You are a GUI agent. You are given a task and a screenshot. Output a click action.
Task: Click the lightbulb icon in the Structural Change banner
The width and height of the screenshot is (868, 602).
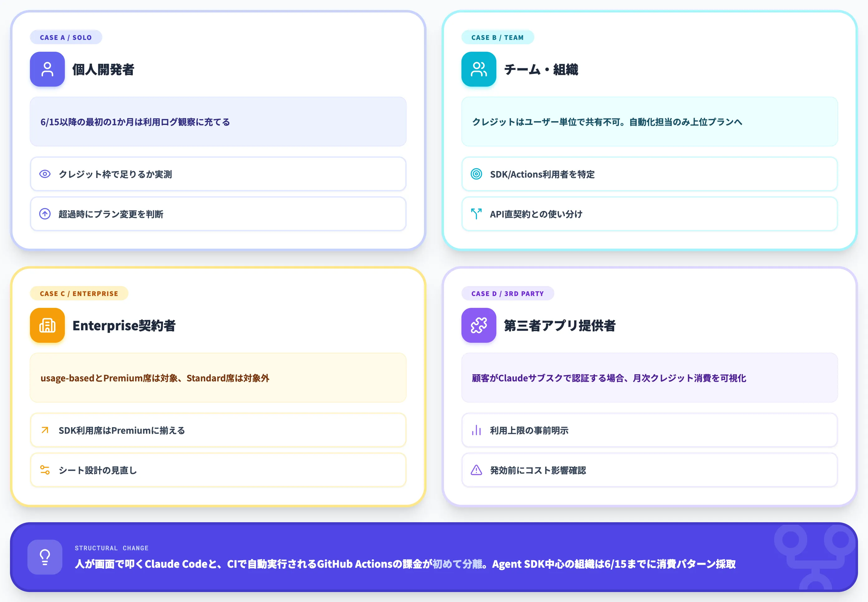[45, 557]
